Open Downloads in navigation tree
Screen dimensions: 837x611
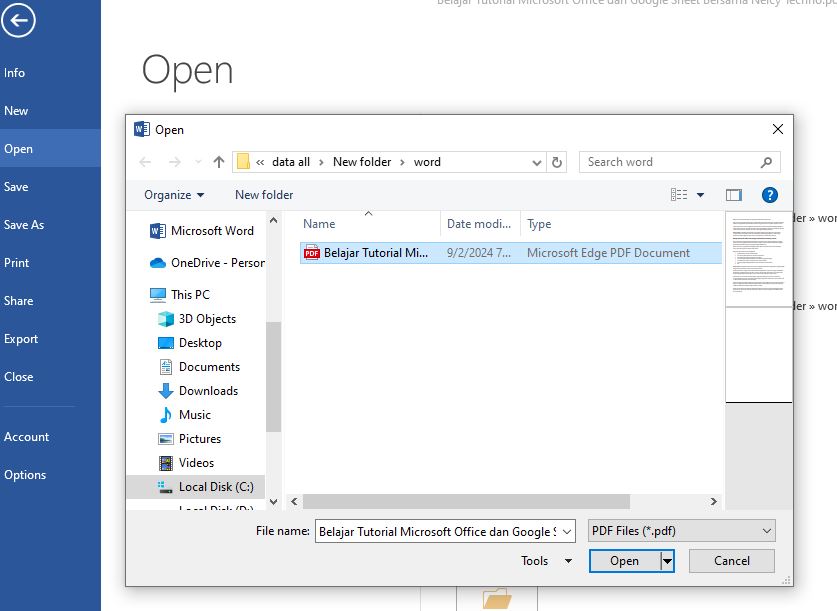point(198,391)
